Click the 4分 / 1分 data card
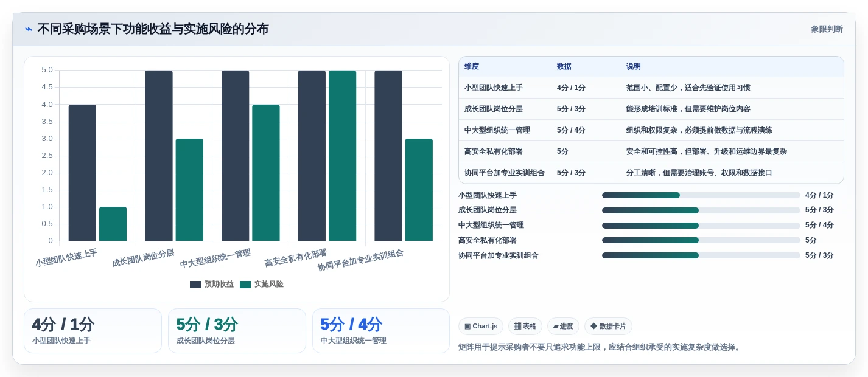This screenshot has height=377, width=868. point(93,331)
